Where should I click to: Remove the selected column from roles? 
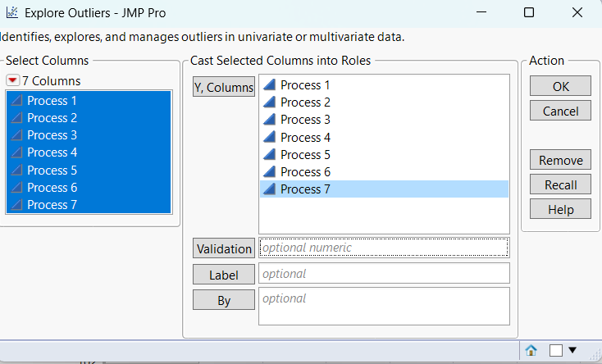point(560,160)
